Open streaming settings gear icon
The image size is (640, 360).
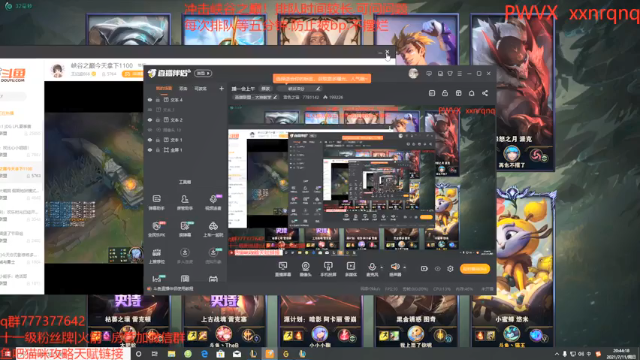point(450,269)
